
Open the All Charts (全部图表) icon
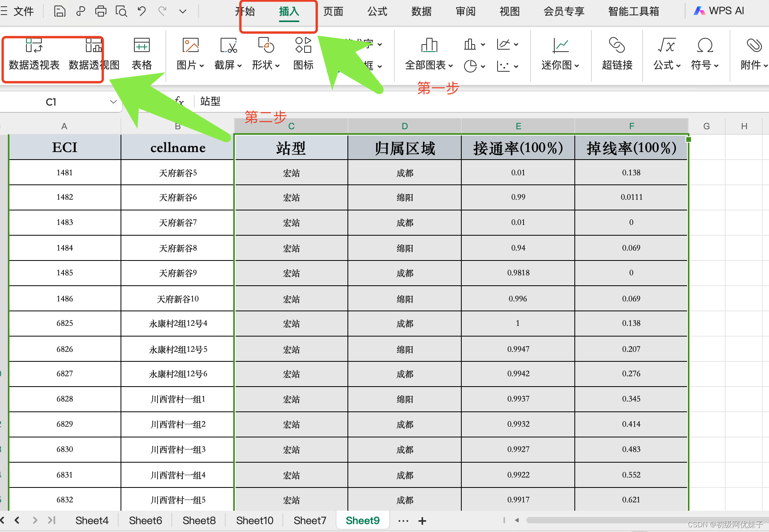(429, 46)
